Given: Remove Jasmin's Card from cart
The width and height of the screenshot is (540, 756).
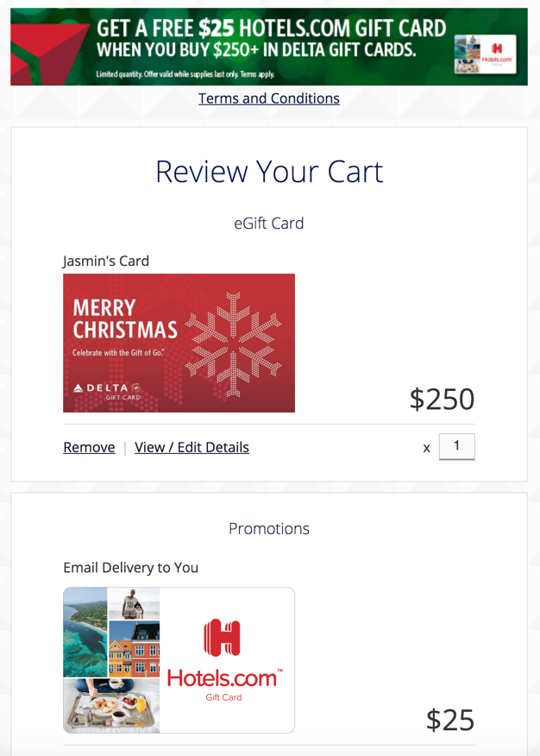Looking at the screenshot, I should pos(89,447).
